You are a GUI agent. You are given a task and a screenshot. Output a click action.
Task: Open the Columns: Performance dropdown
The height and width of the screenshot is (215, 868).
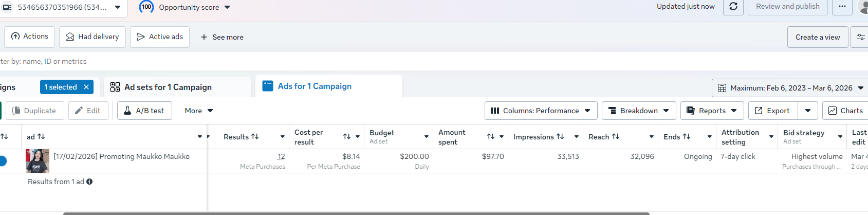pos(541,111)
